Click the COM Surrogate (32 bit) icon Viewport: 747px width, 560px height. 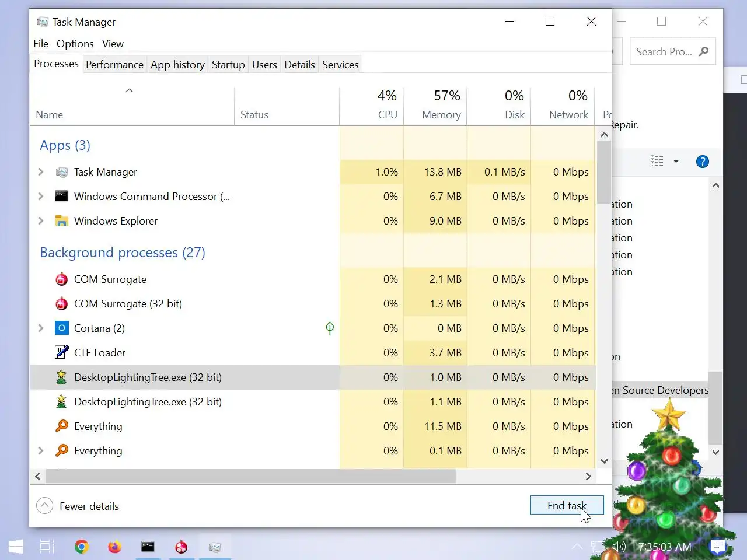[61, 304]
